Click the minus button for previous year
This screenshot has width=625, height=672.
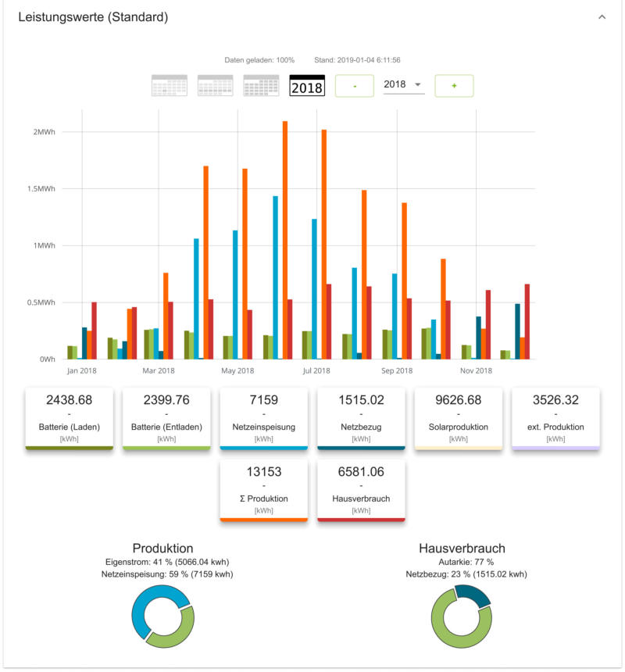[355, 85]
